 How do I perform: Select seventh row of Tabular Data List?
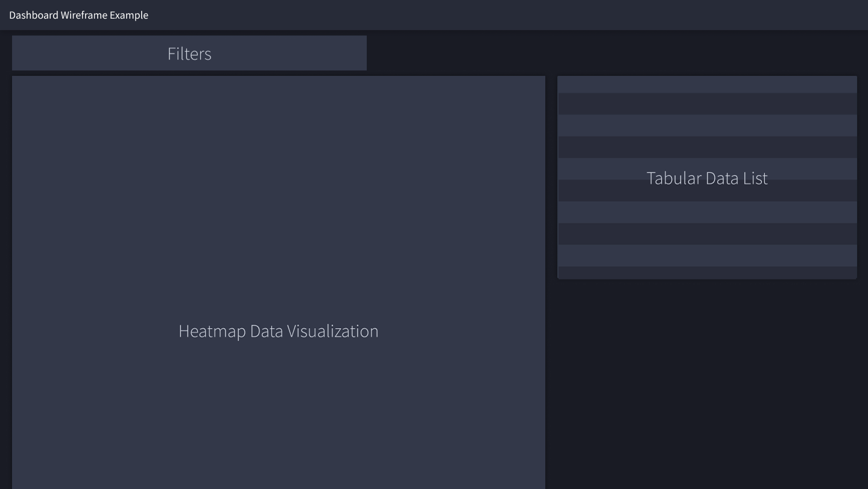tap(707, 212)
